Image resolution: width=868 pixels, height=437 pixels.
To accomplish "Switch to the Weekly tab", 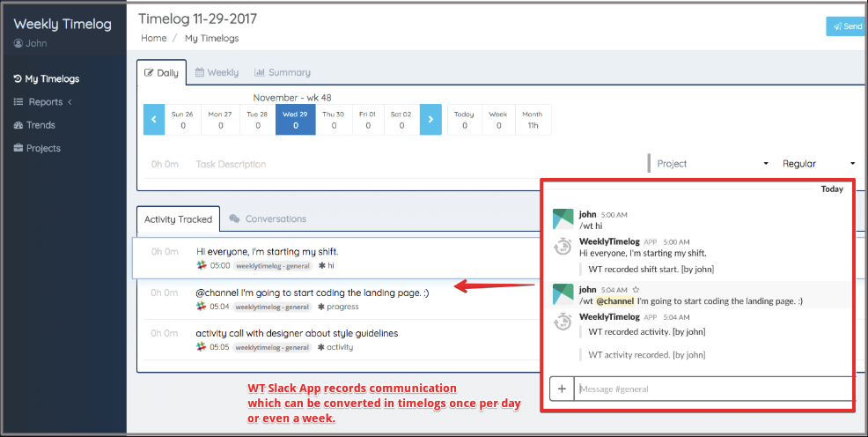I will [x=217, y=72].
